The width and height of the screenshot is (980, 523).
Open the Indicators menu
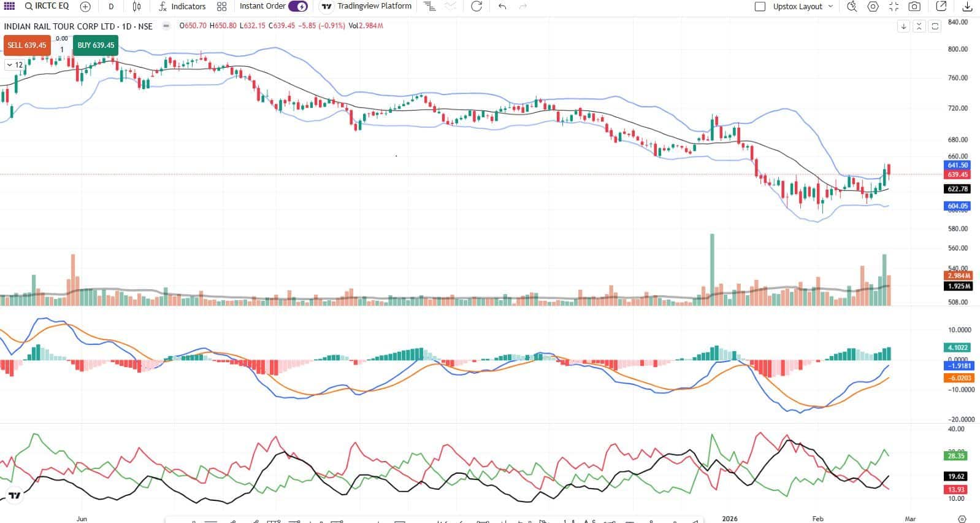pyautogui.click(x=182, y=6)
